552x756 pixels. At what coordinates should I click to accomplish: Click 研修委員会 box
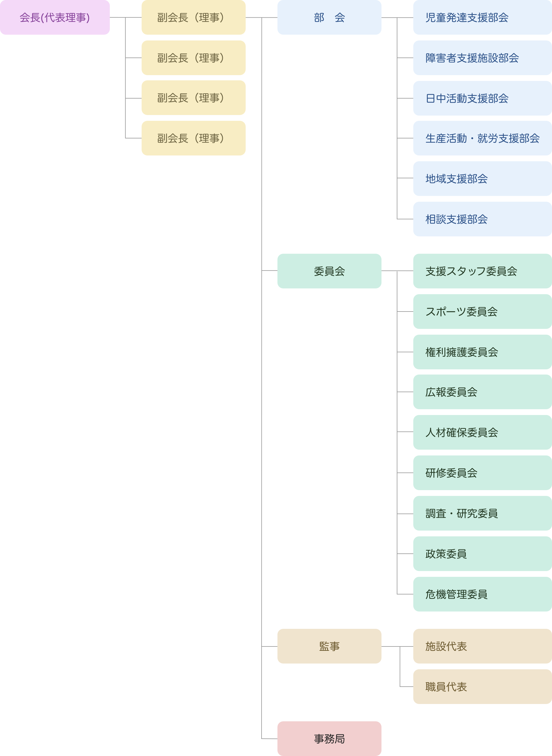click(x=483, y=473)
